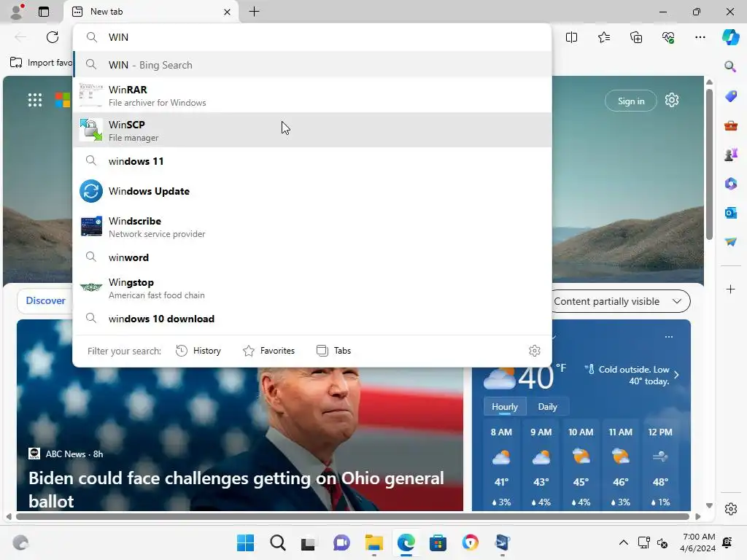Viewport: 747px width, 560px height.
Task: Select windows 10 download suggestion
Action: tap(312, 319)
